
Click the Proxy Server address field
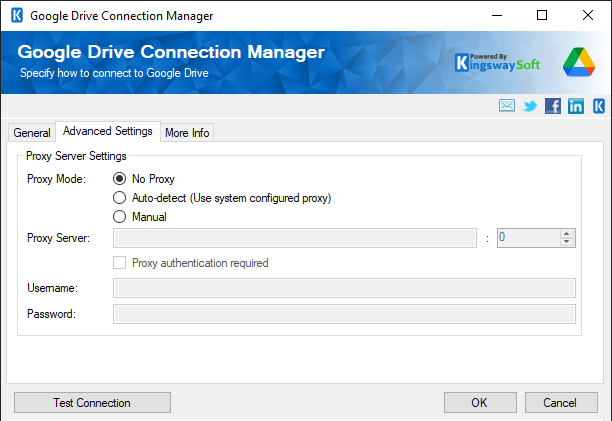pyautogui.click(x=295, y=238)
